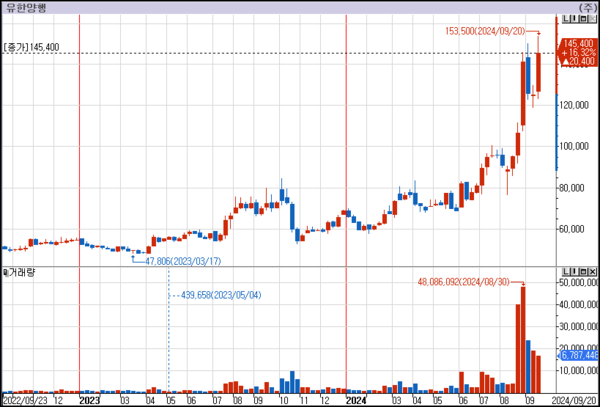This screenshot has height=407, width=600.
Task: Click the 2024 year label on time axis
Action: pyautogui.click(x=355, y=400)
